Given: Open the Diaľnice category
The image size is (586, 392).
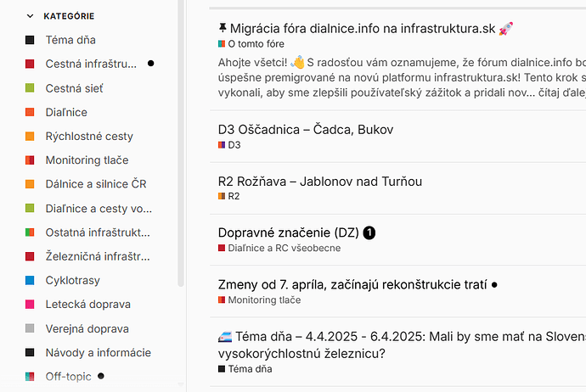Looking at the screenshot, I should [66, 112].
